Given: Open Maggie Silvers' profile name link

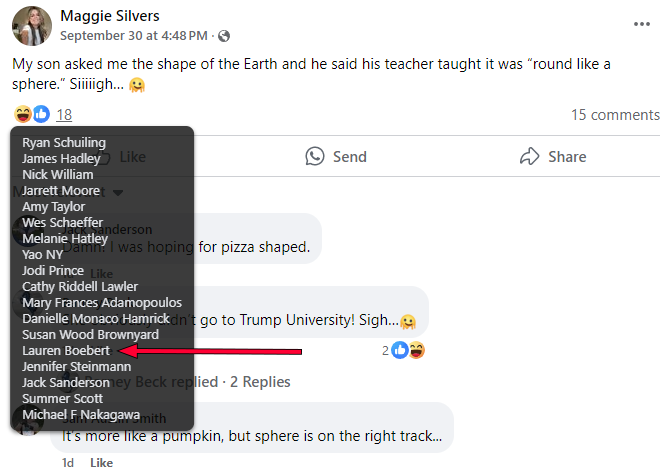Looking at the screenshot, I should point(110,16).
